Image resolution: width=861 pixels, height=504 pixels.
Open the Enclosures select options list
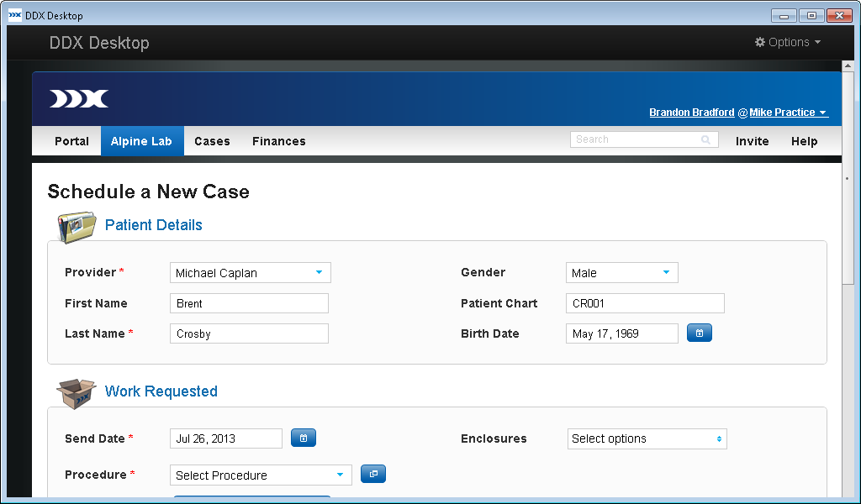647,438
